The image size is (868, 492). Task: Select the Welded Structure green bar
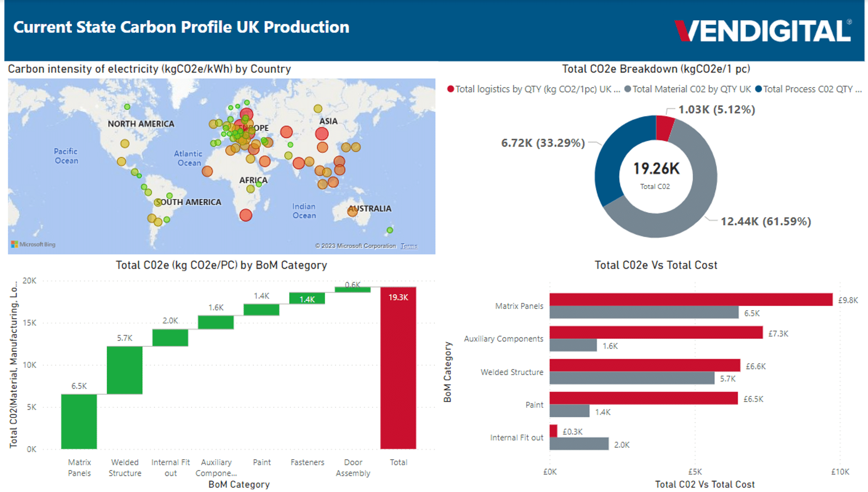point(125,370)
